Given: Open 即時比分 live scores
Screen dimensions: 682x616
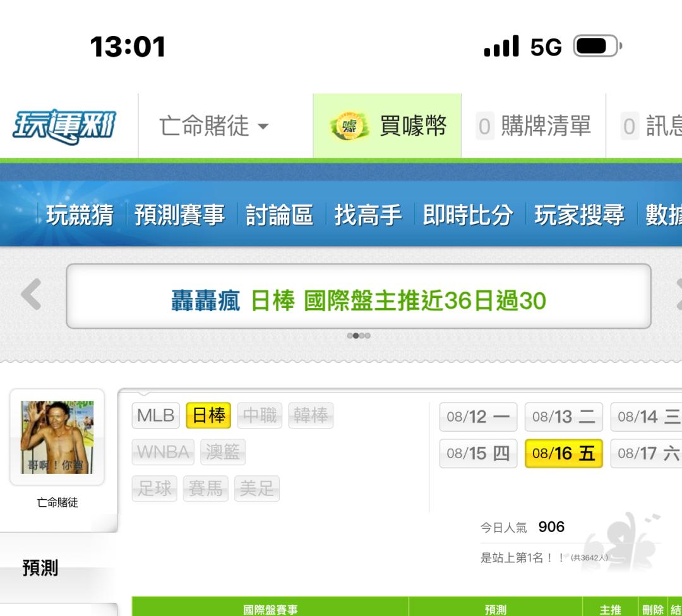Looking at the screenshot, I should pyautogui.click(x=468, y=215).
